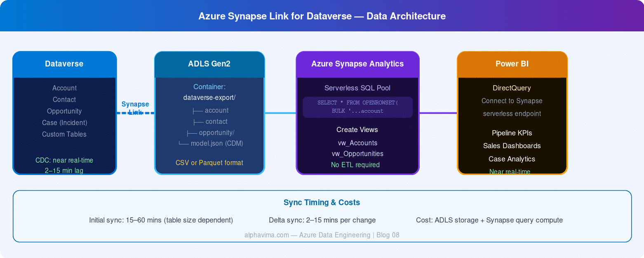Click the alphavima.com footer credit

(x=322, y=235)
